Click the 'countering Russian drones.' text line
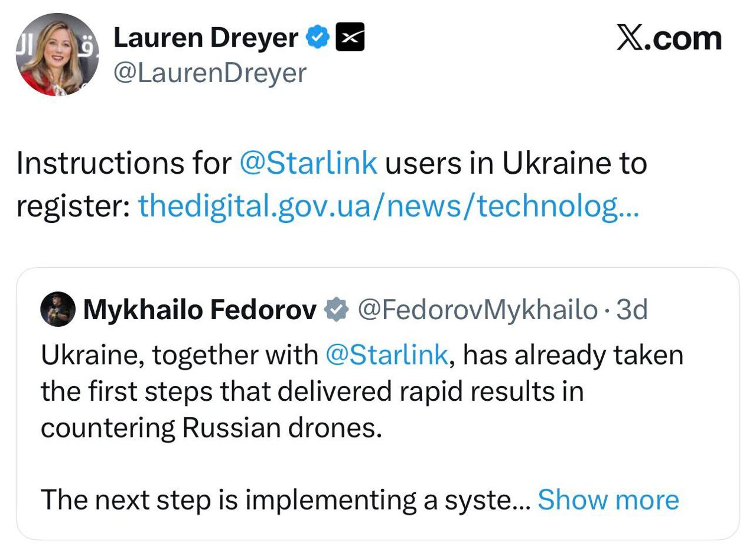This screenshot has width=756, height=558. coord(211,427)
